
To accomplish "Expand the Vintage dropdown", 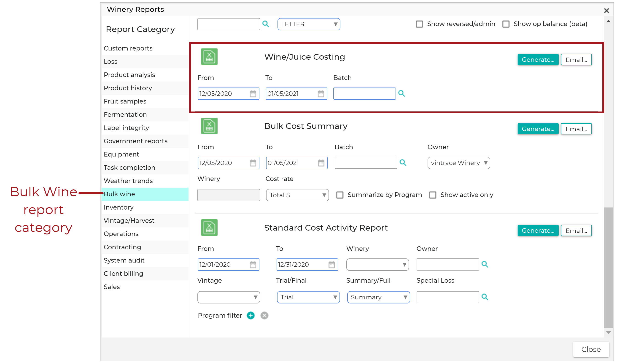I will point(228,297).
